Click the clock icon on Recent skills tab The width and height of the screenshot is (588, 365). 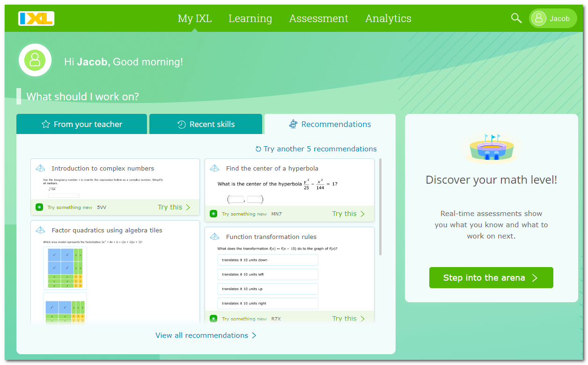click(181, 124)
